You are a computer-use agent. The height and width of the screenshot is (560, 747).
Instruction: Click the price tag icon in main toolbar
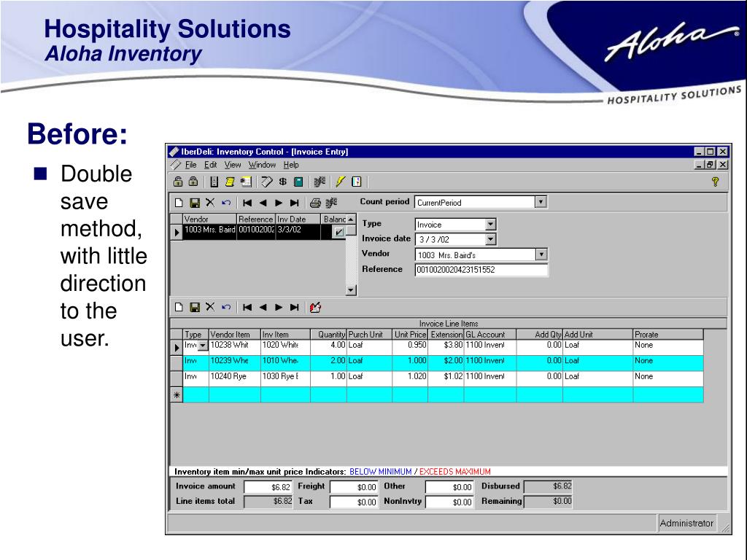(267, 182)
